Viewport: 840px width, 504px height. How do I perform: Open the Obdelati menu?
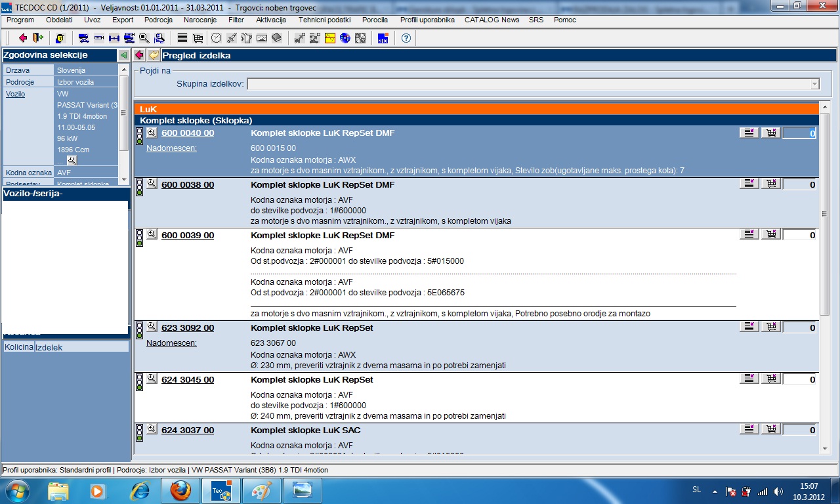click(59, 20)
